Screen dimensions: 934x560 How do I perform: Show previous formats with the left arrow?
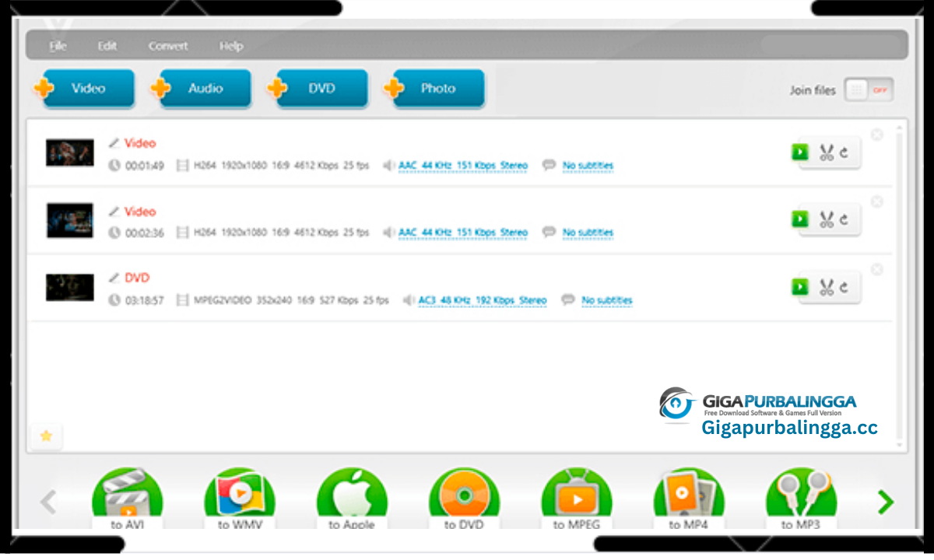[48, 502]
